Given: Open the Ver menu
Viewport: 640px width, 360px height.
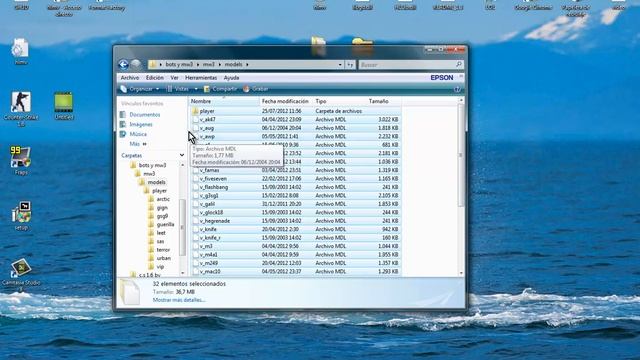Looking at the screenshot, I should [174, 78].
